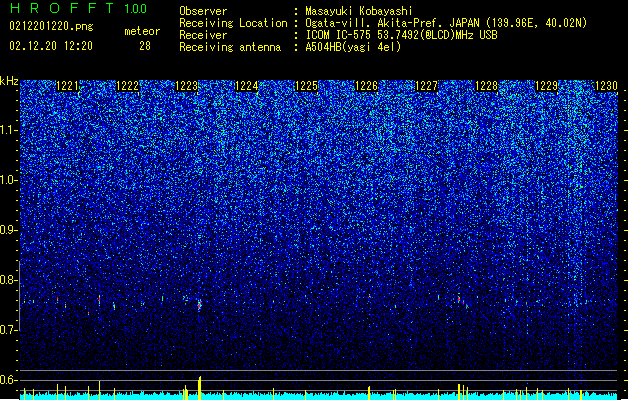The image size is (629, 400).
Task: Click the 1221 time marker
Action: pyautogui.click(x=67, y=86)
